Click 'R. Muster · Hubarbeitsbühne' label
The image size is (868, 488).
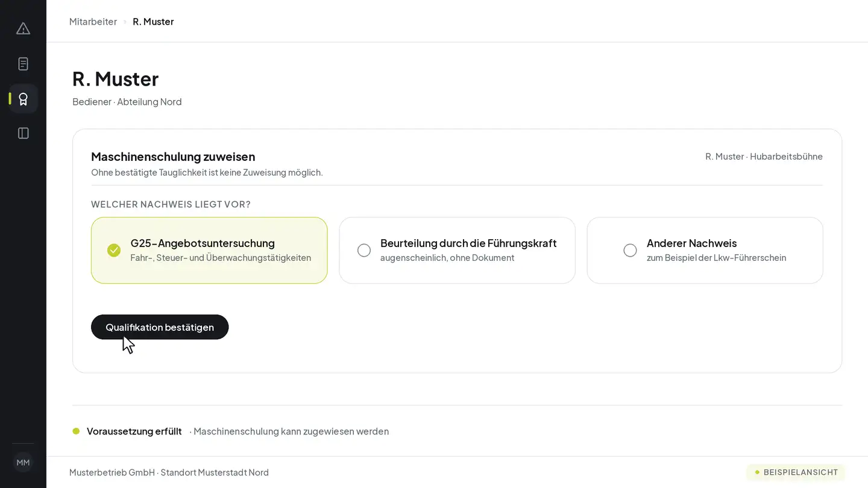click(x=764, y=156)
